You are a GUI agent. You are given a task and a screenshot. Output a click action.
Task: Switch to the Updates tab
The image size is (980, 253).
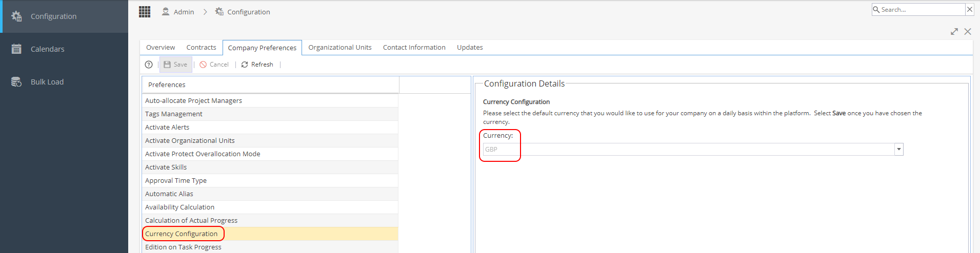pyautogui.click(x=470, y=47)
